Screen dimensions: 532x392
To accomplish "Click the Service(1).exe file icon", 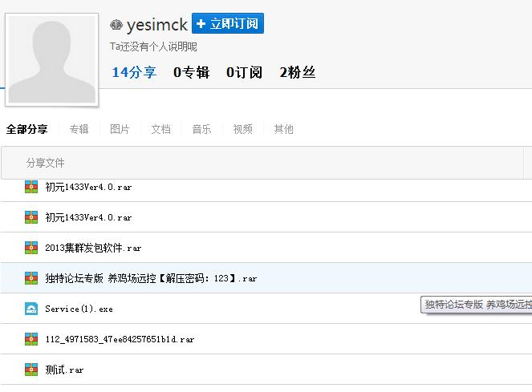I will 31,309.
